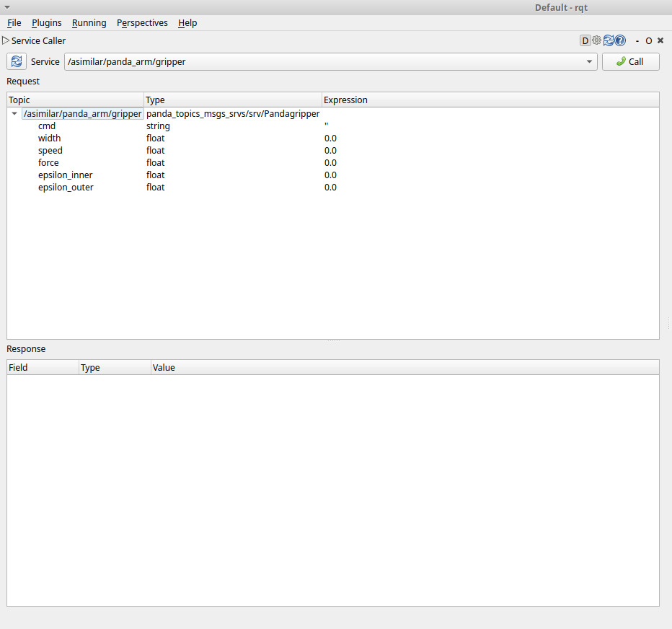Image resolution: width=672 pixels, height=629 pixels.
Task: Click the window menu arrow in title bar
Action: click(7, 7)
